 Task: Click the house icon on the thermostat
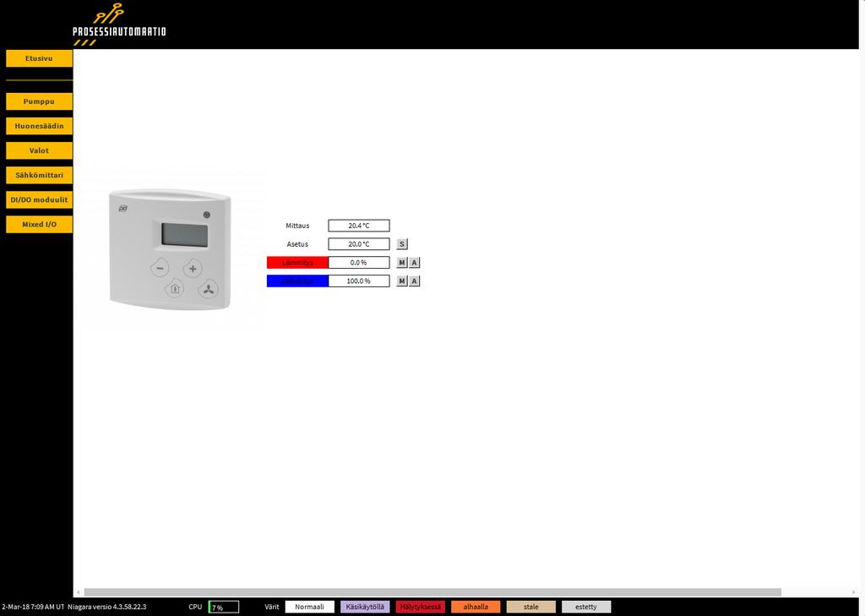(x=175, y=288)
